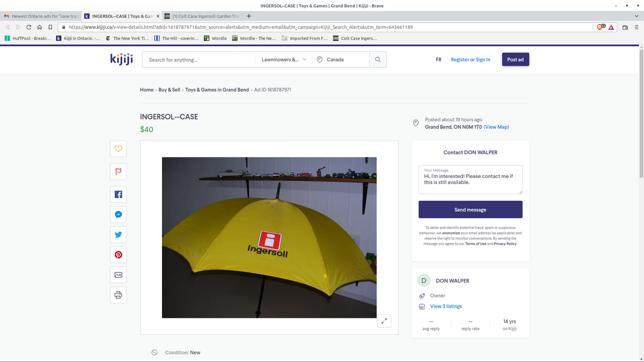The image size is (644, 362).
Task: Print the ad with printer icon
Action: tap(118, 295)
